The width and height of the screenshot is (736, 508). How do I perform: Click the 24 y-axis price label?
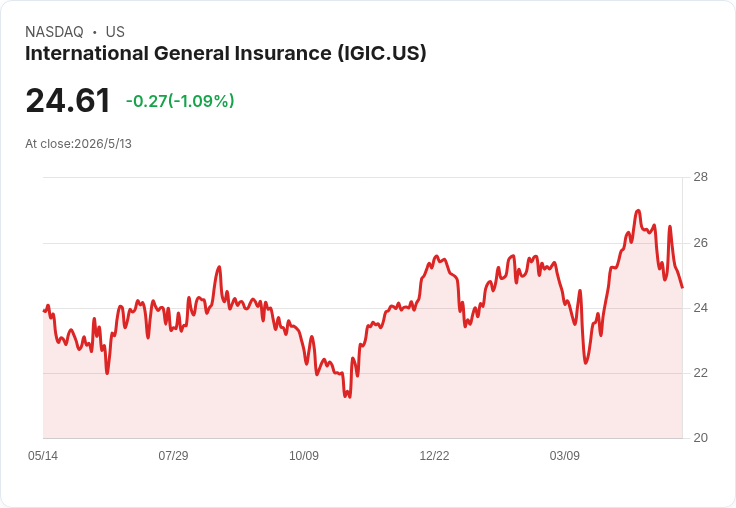pos(700,308)
